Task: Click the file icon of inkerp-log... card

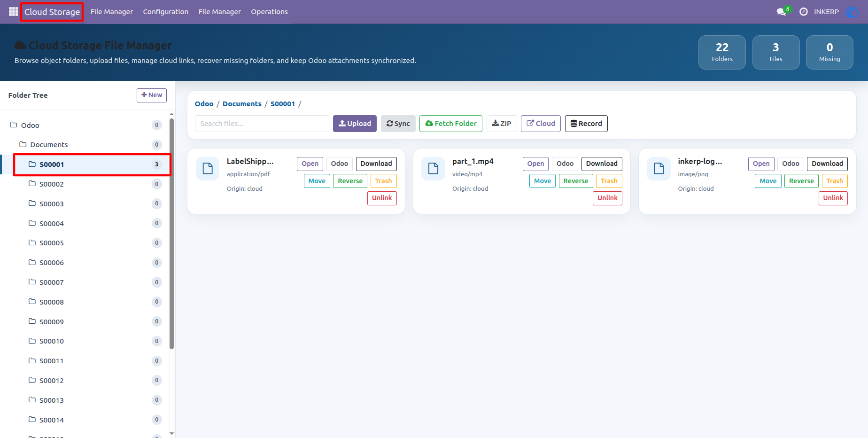Action: point(659,168)
